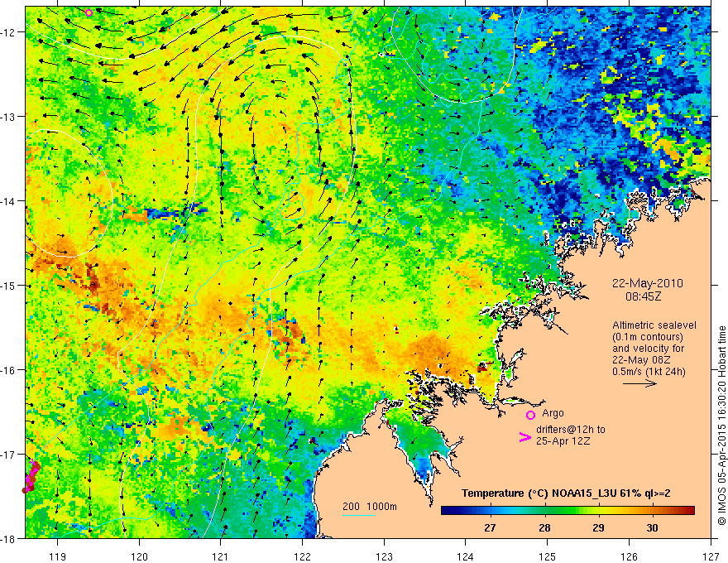
Task: Click the latitude label -17
Action: click(x=9, y=455)
